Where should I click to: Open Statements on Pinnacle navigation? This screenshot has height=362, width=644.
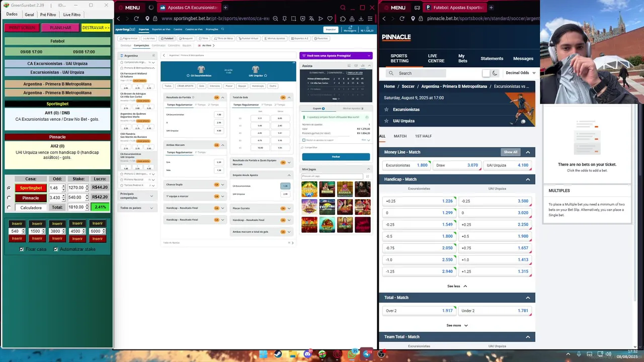tap(492, 58)
